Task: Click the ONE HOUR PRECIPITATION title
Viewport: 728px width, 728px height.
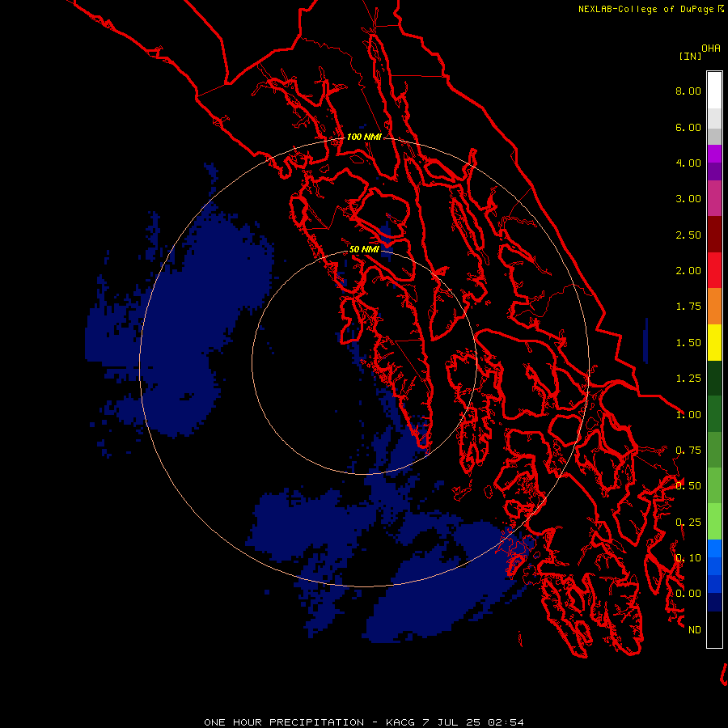Action: 284,722
